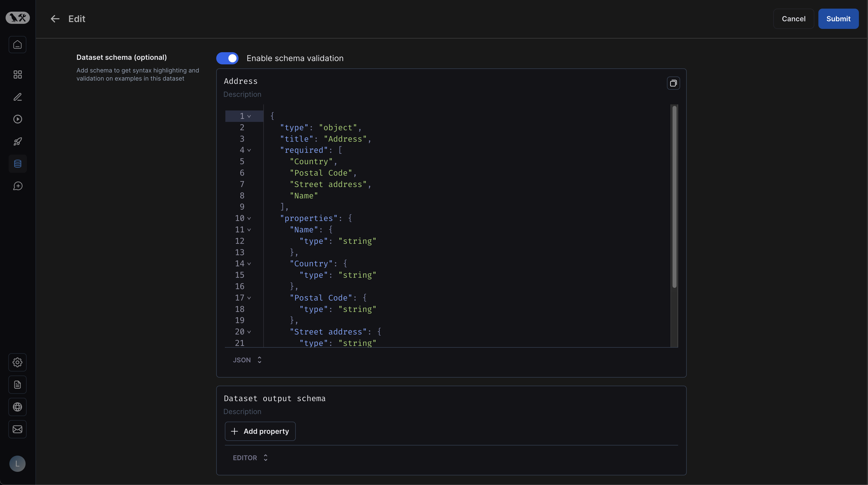Open the dashboards grid icon

(x=17, y=74)
